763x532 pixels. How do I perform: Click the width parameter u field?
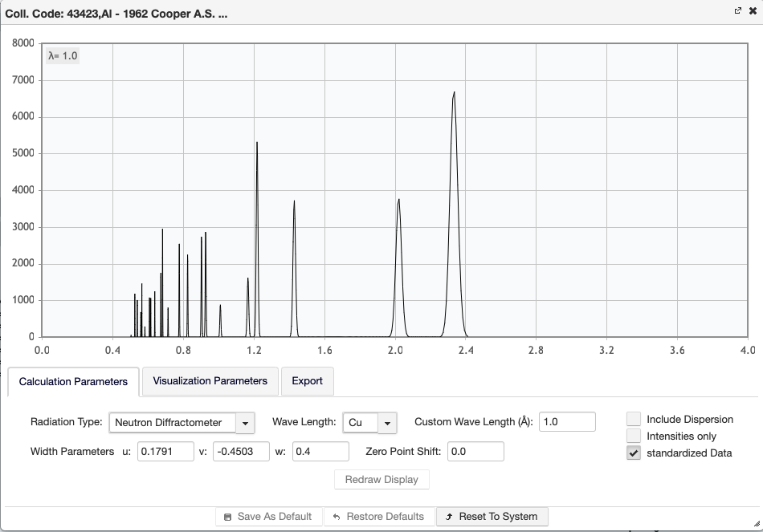(165, 452)
